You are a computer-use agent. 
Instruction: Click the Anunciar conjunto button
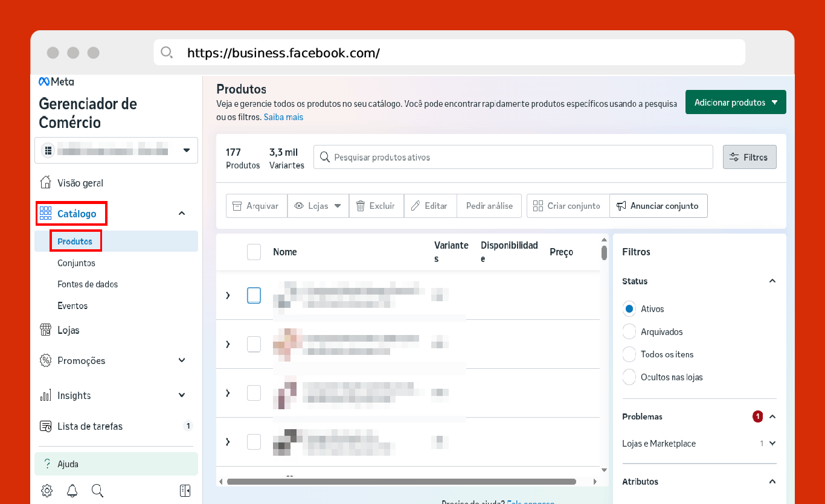(x=658, y=206)
